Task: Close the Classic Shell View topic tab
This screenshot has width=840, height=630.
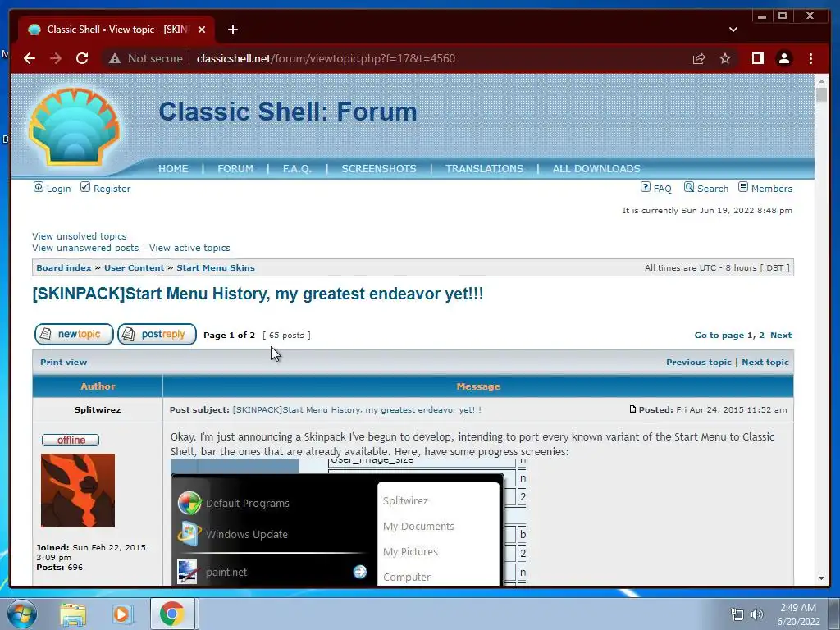Action: pos(202,30)
